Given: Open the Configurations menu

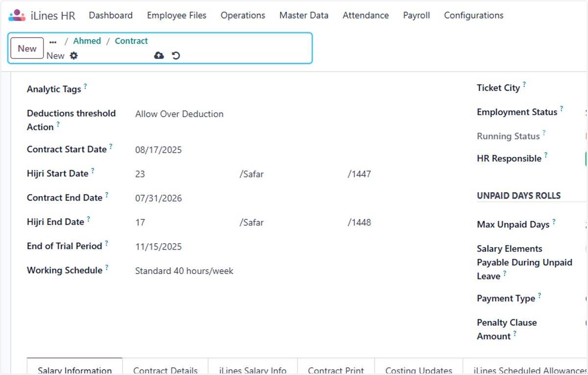Looking at the screenshot, I should (x=474, y=15).
